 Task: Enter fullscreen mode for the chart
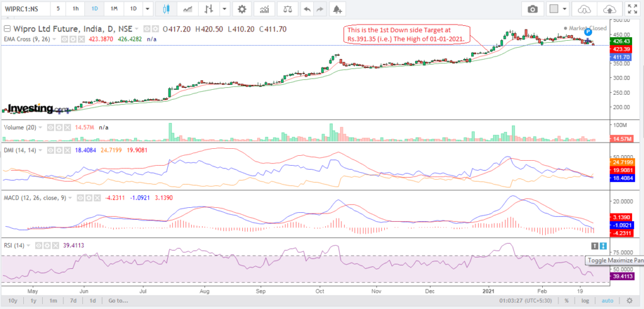click(631, 9)
